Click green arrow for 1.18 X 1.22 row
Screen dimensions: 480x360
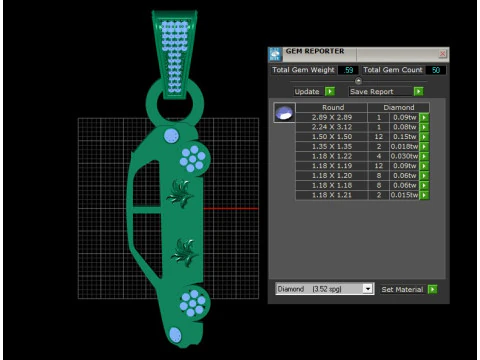tap(424, 156)
